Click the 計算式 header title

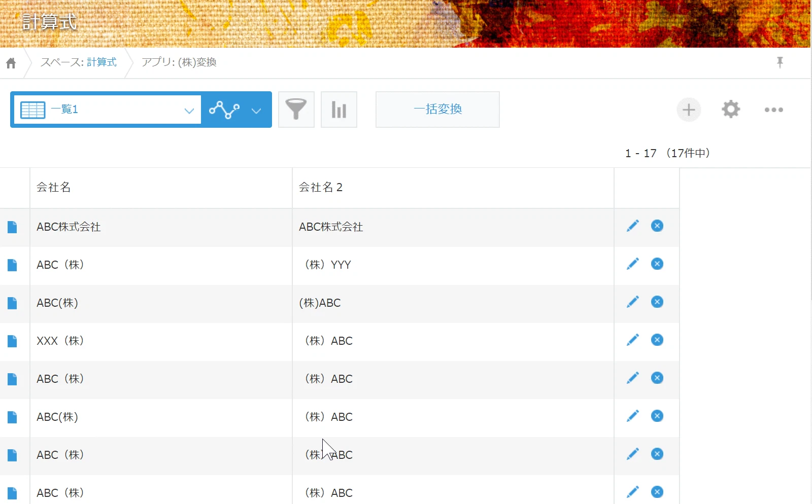(x=50, y=22)
